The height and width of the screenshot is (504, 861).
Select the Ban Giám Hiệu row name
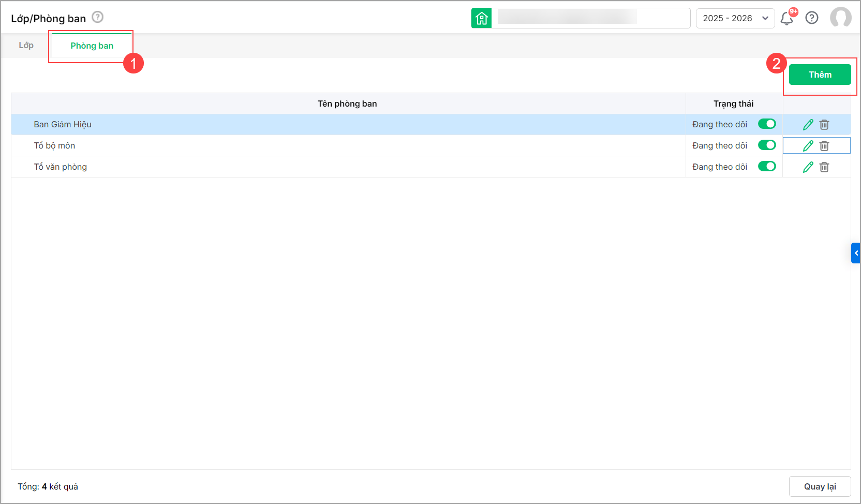63,124
